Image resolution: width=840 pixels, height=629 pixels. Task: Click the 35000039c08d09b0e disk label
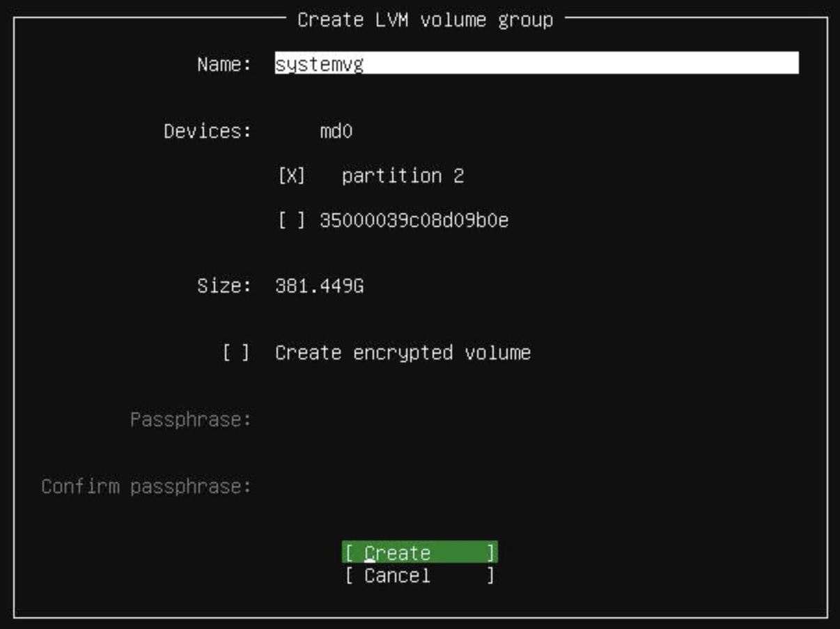click(x=414, y=221)
